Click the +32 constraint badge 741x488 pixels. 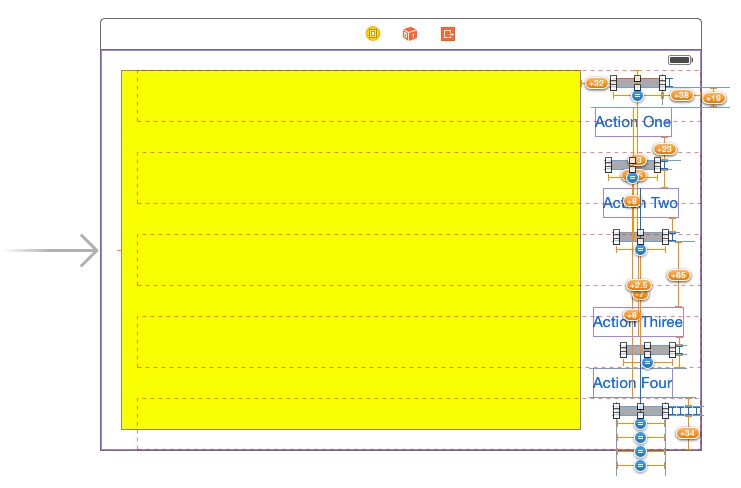[x=596, y=83]
